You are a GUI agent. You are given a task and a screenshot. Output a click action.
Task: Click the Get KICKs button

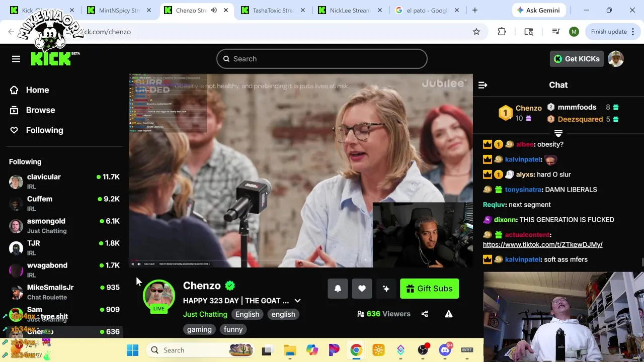(577, 59)
